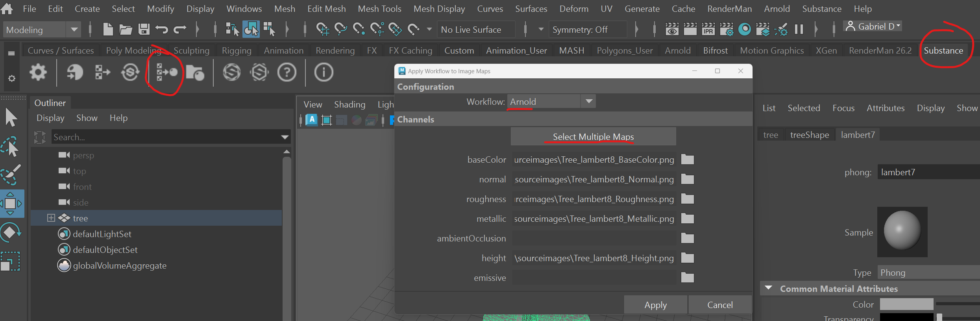Image resolution: width=980 pixels, height=321 pixels.
Task: Save the scene with the floppy disk icon
Action: (144, 29)
